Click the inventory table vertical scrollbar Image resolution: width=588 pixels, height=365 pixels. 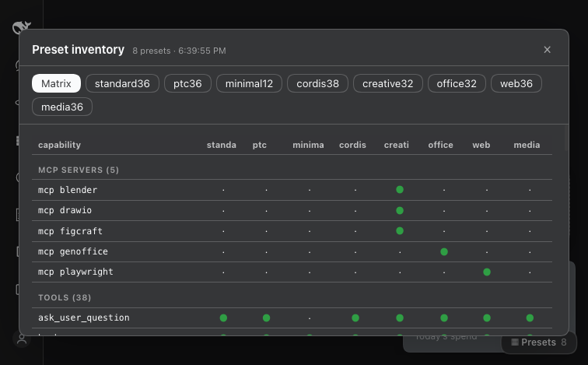(566, 139)
